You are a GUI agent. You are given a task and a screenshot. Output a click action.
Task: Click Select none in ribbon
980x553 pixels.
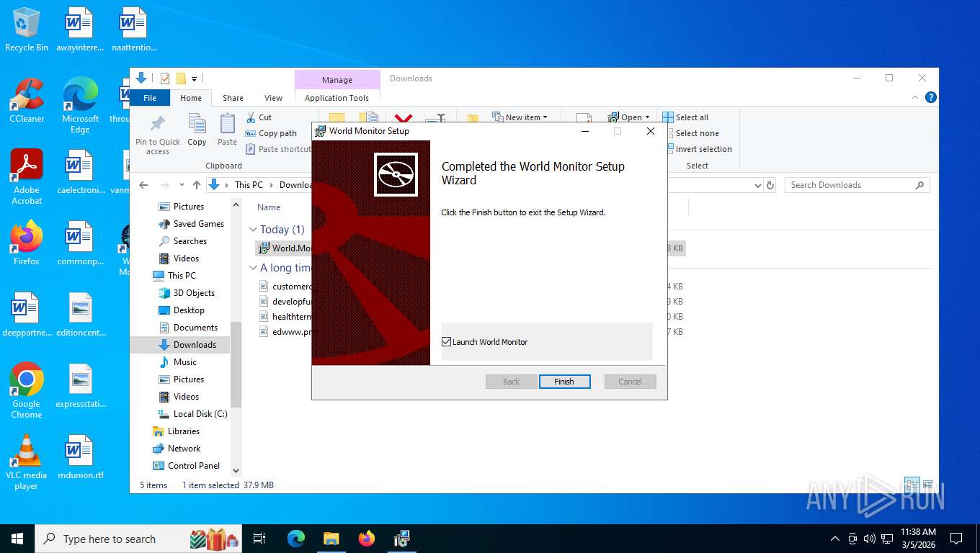click(x=690, y=133)
